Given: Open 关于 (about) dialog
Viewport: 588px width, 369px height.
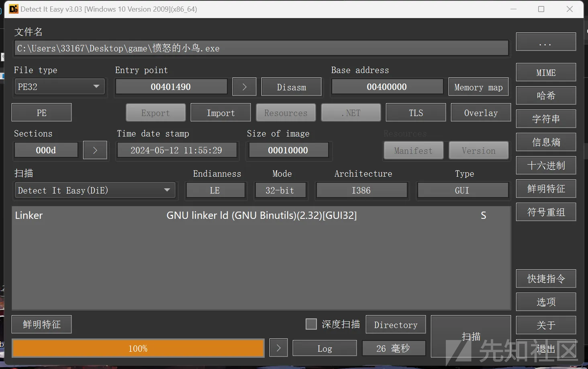Looking at the screenshot, I should click(x=546, y=326).
